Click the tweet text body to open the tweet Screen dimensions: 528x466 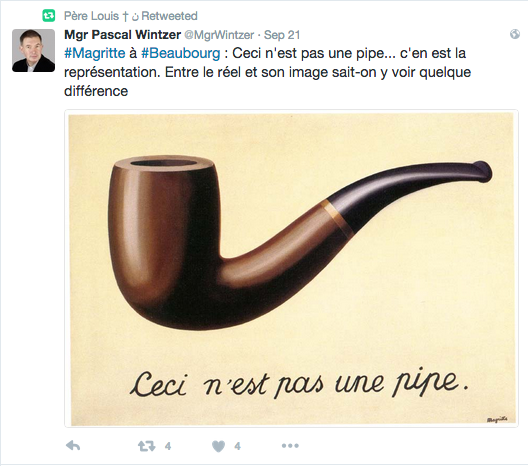pyautogui.click(x=267, y=72)
